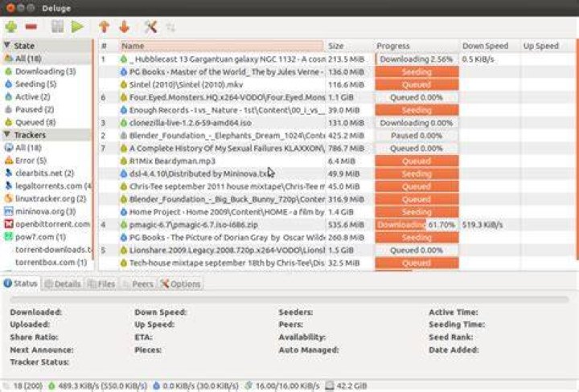Select openbittorrent.com tracker filter
Image resolution: width=579 pixels, height=392 pixels.
(x=47, y=224)
